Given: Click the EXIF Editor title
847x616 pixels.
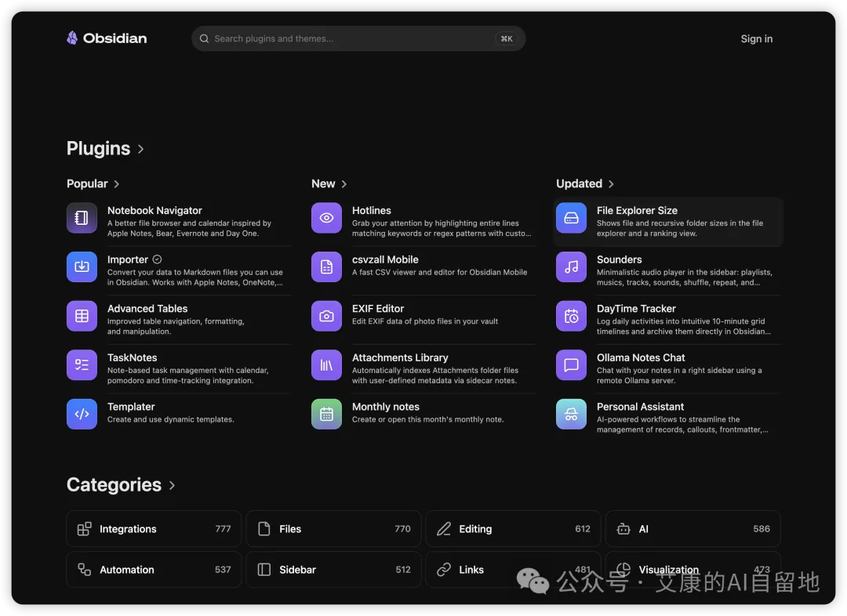Looking at the screenshot, I should pos(378,309).
